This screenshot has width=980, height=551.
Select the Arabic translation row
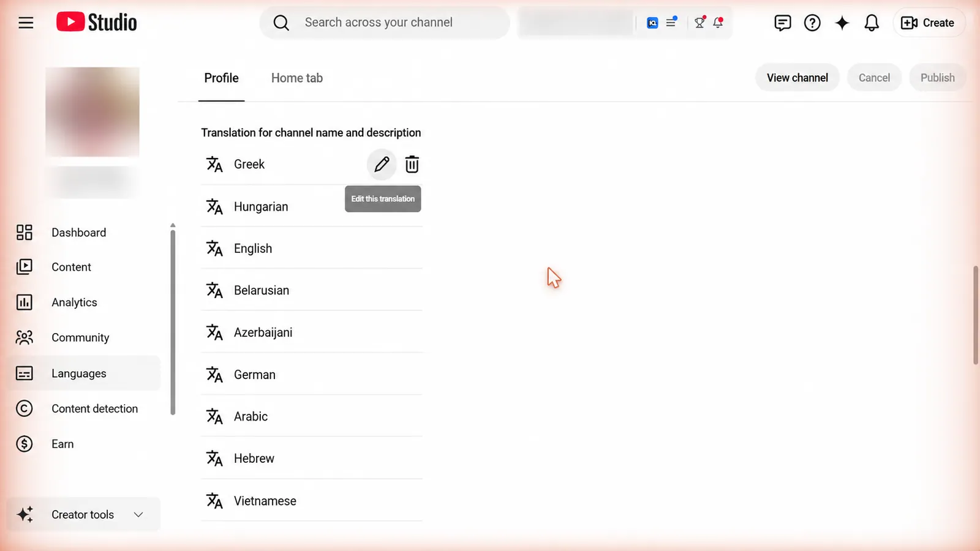click(312, 416)
